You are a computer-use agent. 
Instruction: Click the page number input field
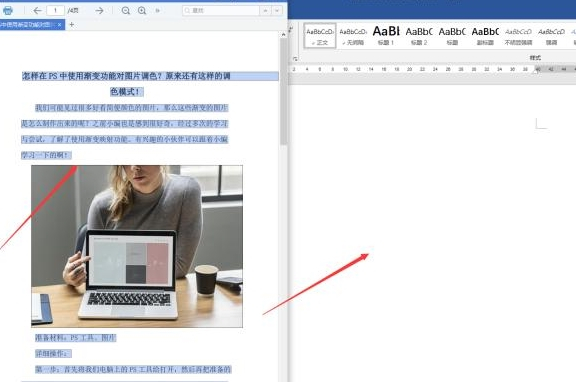(55, 10)
